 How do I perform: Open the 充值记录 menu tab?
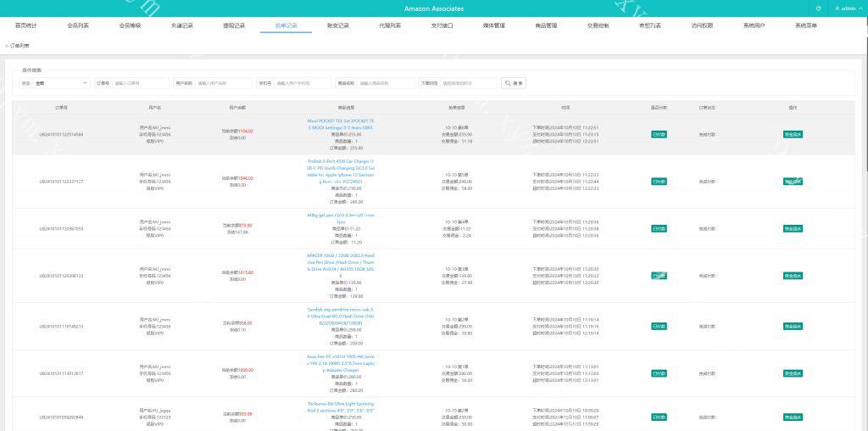click(182, 25)
